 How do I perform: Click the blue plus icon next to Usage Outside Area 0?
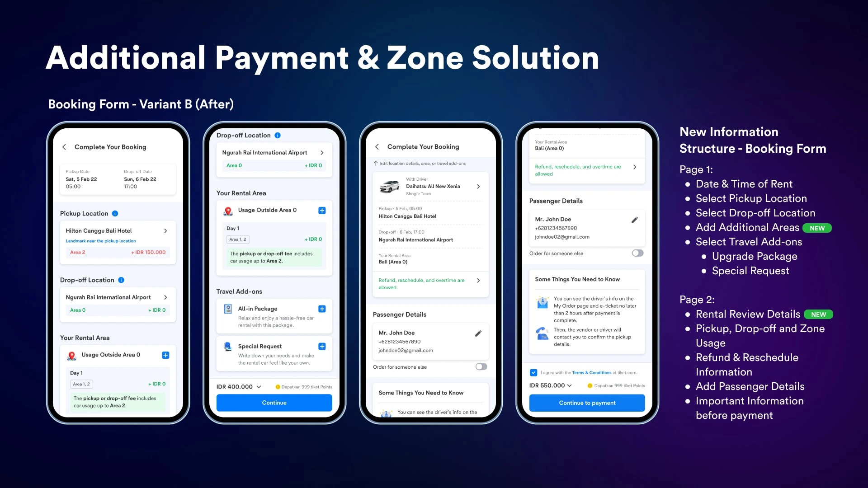click(x=165, y=355)
